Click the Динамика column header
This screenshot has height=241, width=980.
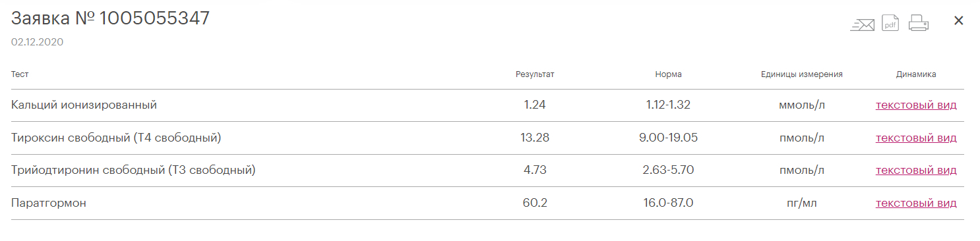(x=916, y=74)
